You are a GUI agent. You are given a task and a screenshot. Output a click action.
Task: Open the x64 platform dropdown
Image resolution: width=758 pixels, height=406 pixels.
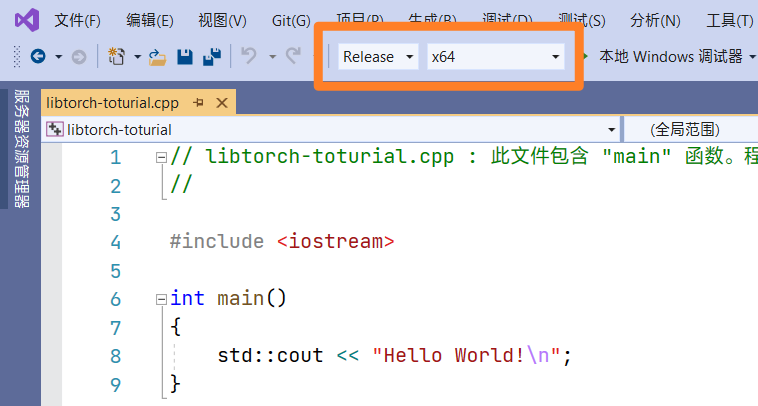click(x=496, y=57)
